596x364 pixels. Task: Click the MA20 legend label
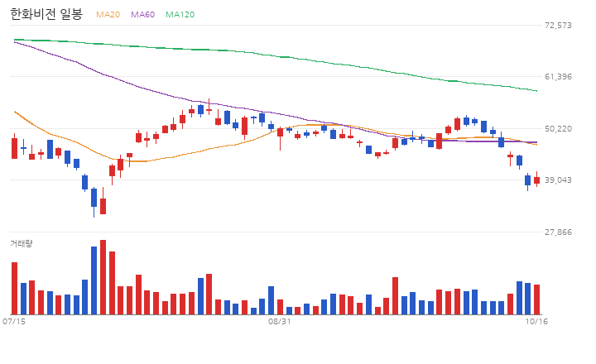pyautogui.click(x=108, y=14)
